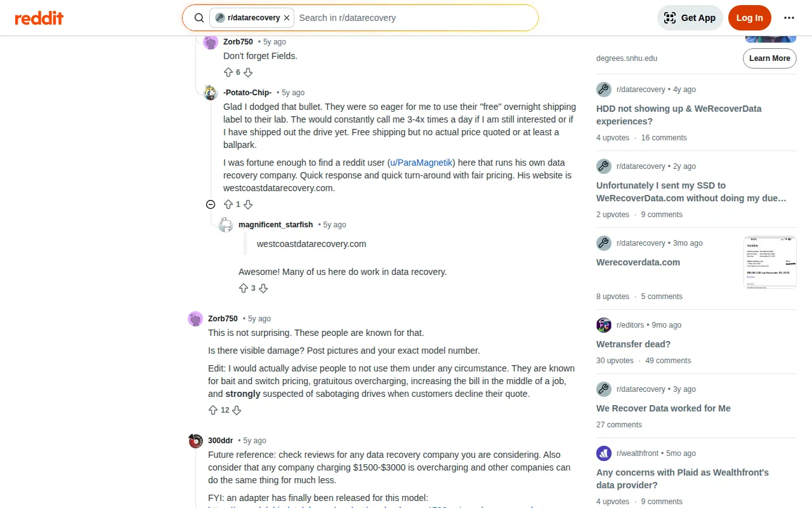The image size is (812, 508).
Task: Visit the r/wealthfront community avatar
Action: coord(604,453)
